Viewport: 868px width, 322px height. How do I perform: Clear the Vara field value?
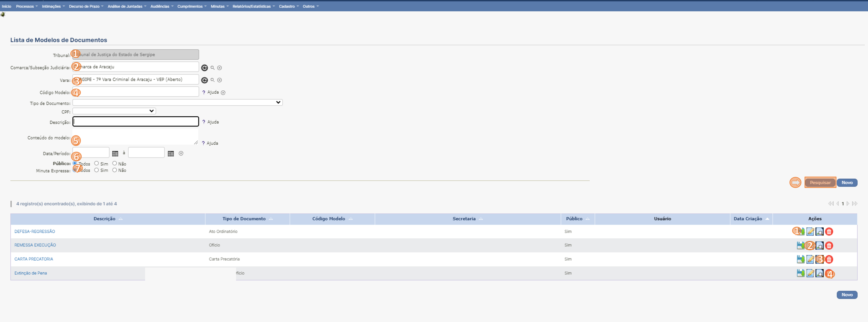pos(219,80)
